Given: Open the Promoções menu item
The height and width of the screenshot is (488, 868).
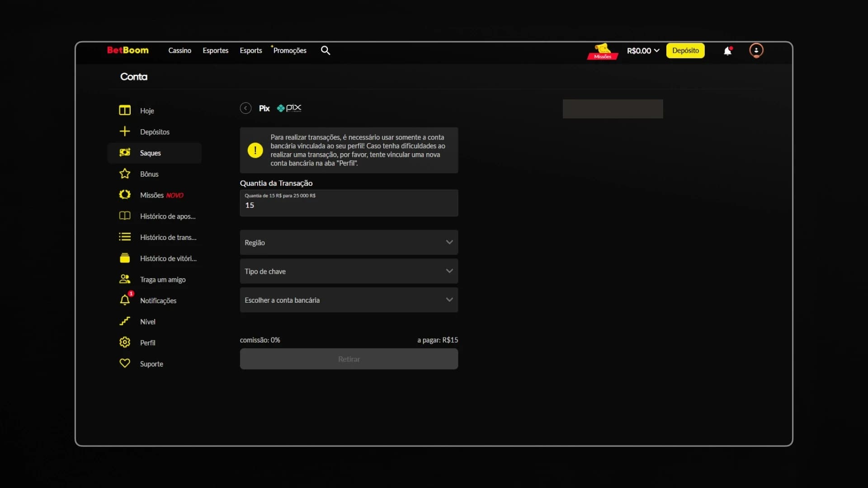Looking at the screenshot, I should pyautogui.click(x=289, y=51).
